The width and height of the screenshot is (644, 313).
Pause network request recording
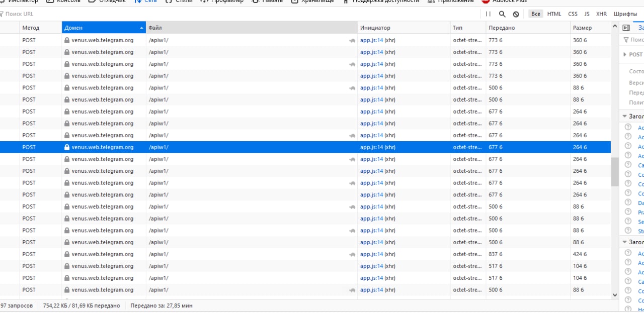[488, 14]
